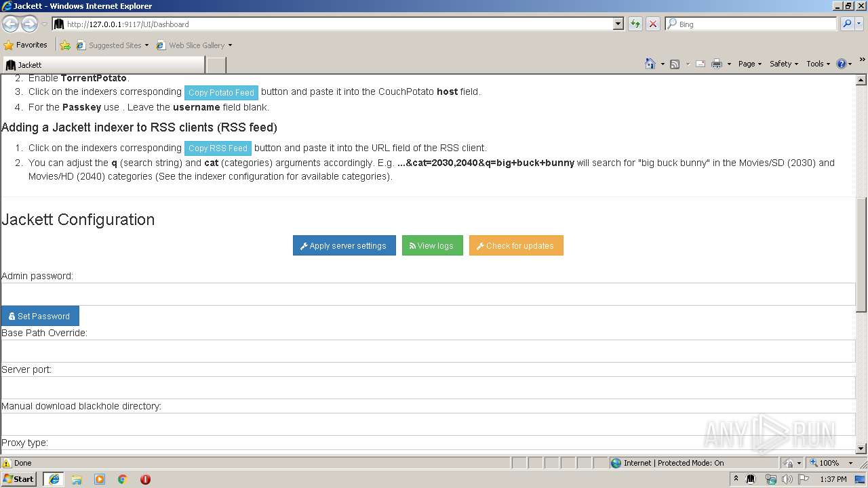Click the Favorites star button
Image resolution: width=868 pixels, height=488 pixels.
26,45
